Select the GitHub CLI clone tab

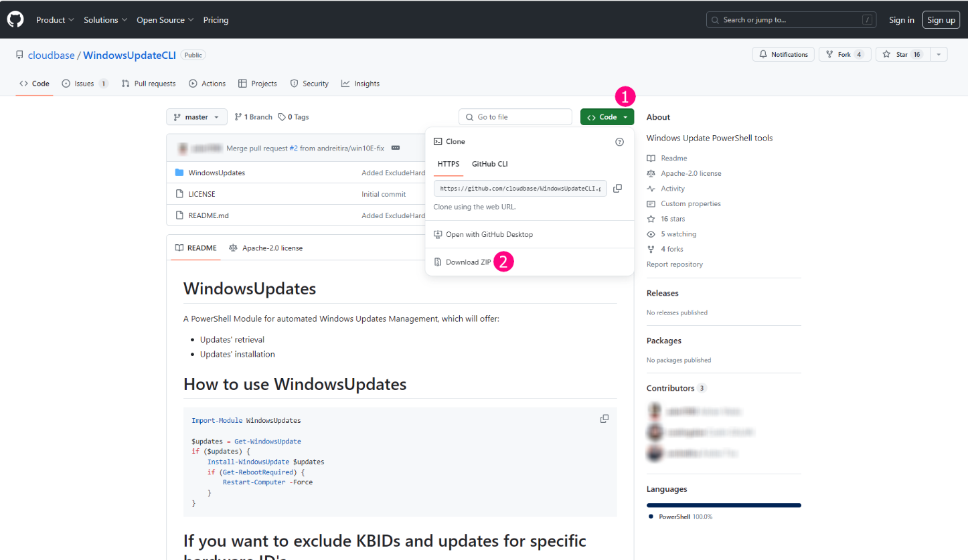tap(490, 164)
